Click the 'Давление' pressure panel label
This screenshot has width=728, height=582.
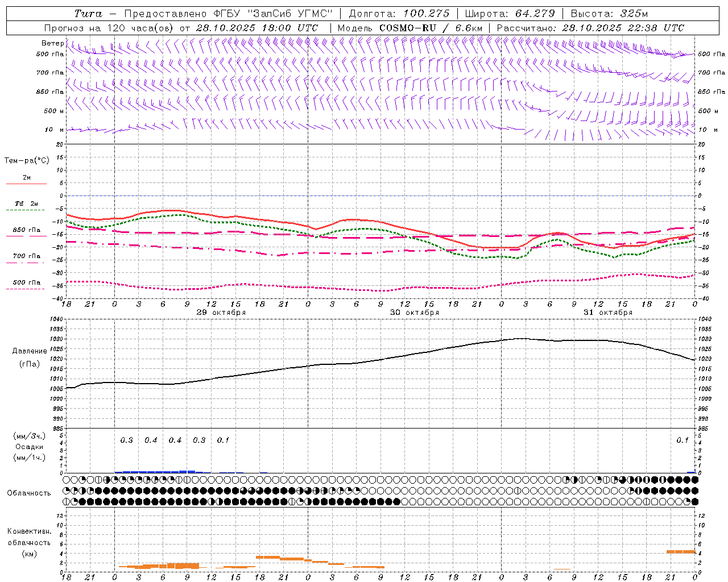click(x=30, y=351)
